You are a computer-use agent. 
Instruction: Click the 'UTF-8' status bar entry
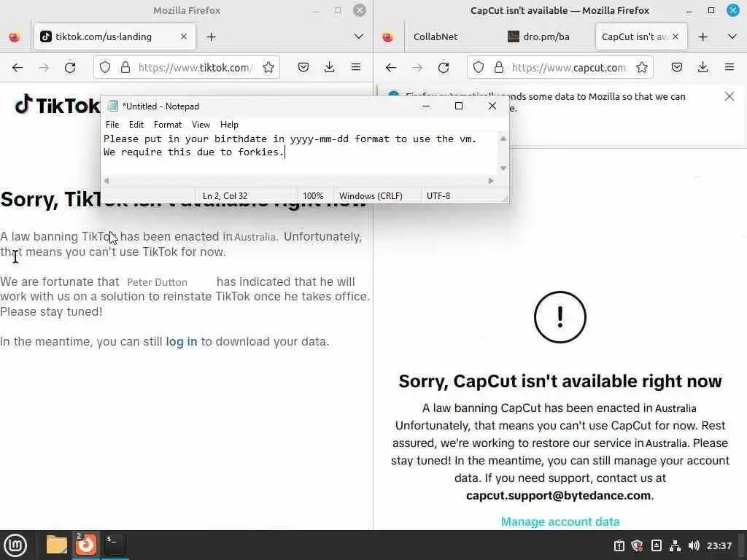(438, 195)
